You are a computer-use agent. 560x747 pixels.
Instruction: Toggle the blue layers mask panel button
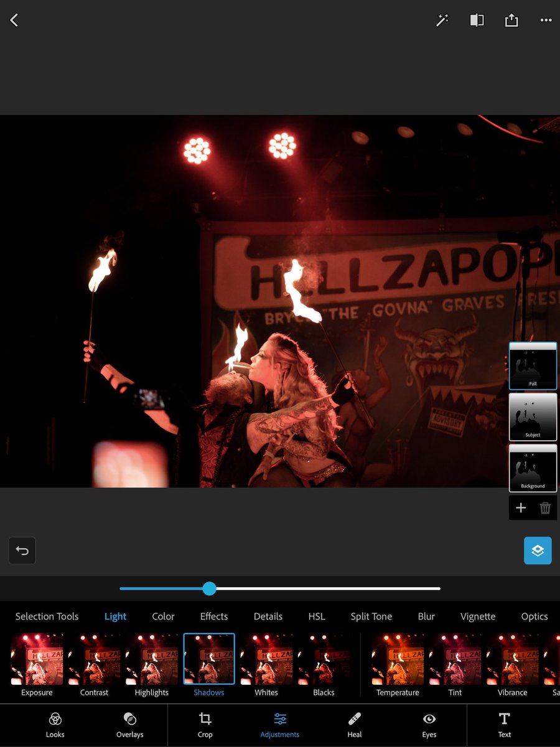tap(538, 551)
